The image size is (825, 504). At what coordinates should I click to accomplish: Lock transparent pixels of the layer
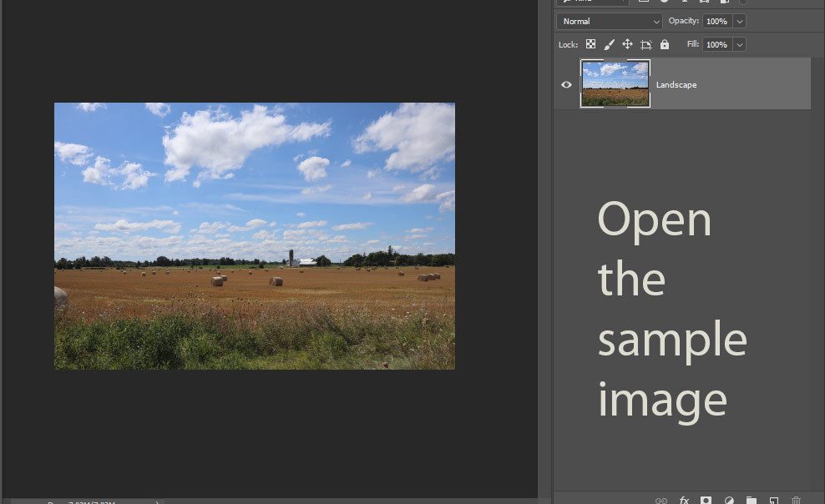(x=590, y=44)
